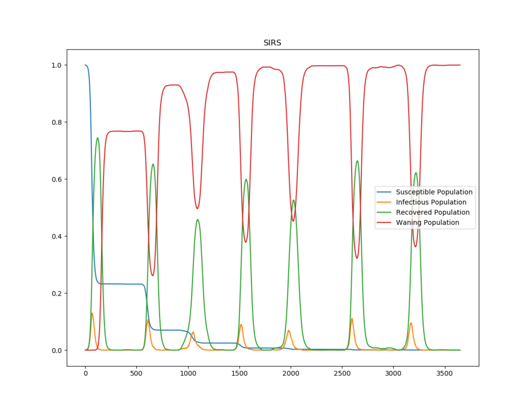Click the x-axis tick label 3500
532x411 pixels.
point(445,374)
